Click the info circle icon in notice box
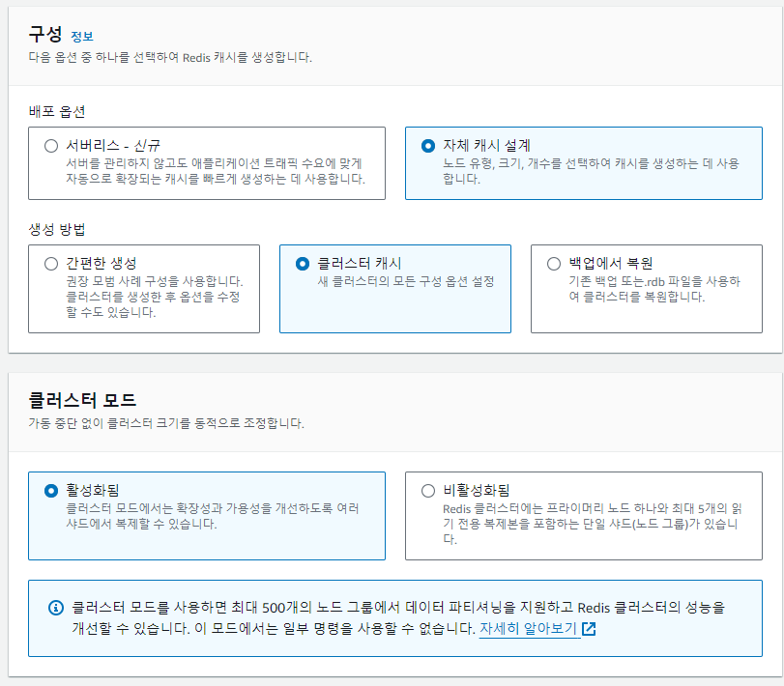Viewport: 784px width, 686px height. click(x=55, y=608)
